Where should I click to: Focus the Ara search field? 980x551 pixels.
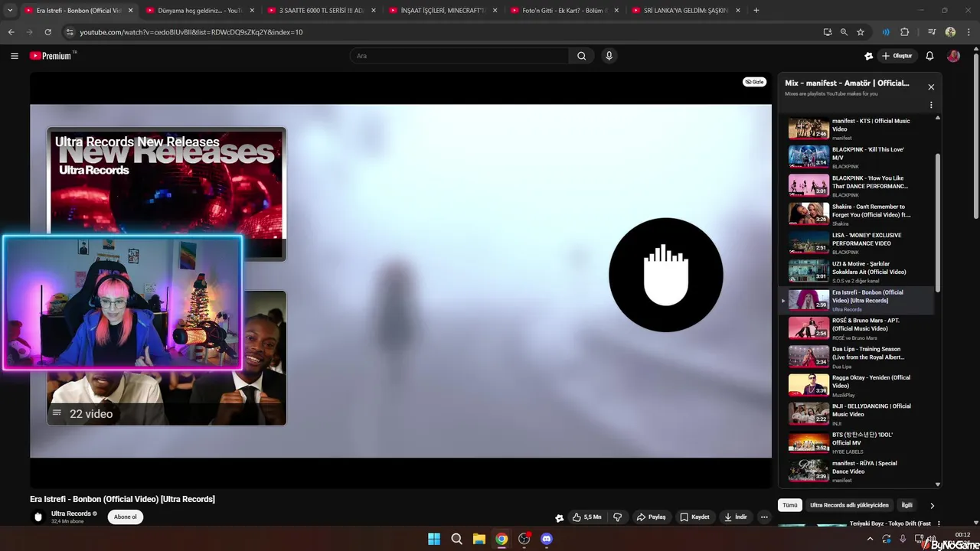pyautogui.click(x=459, y=56)
